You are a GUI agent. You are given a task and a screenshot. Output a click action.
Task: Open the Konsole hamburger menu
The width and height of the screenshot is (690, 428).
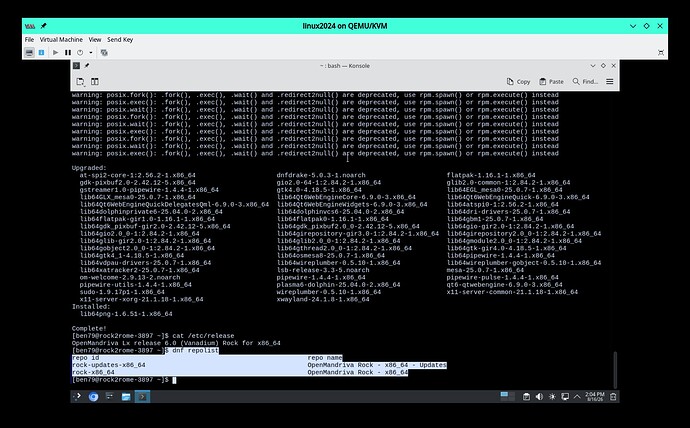(609, 81)
